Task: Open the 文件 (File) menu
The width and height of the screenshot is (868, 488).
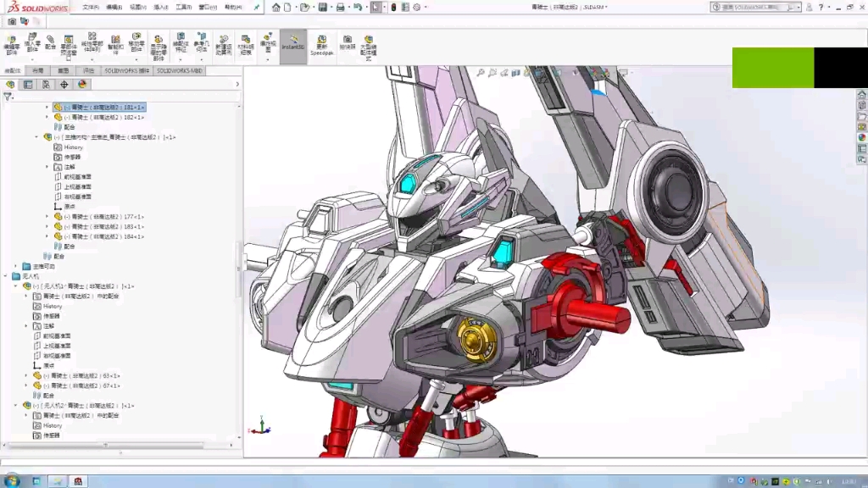Action: tap(90, 7)
